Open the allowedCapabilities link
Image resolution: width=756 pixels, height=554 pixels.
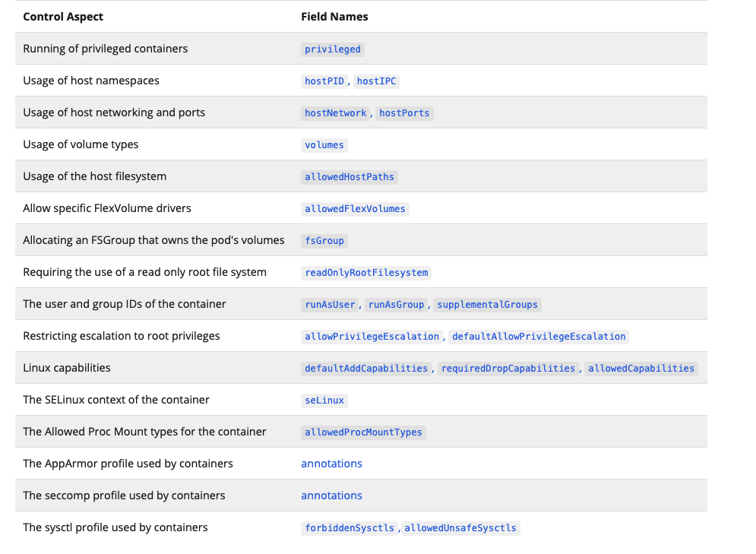(x=641, y=369)
